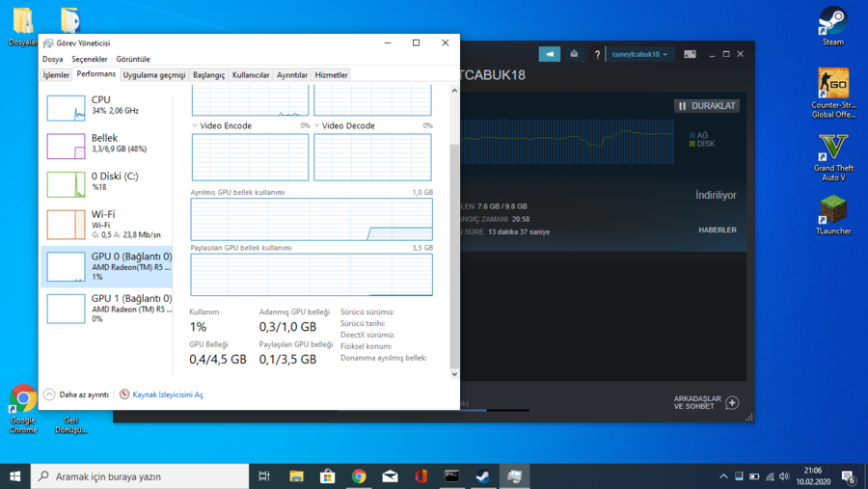Open Microsoft Store from taskbar
This screenshot has width=868, height=489.
pos(327,476)
